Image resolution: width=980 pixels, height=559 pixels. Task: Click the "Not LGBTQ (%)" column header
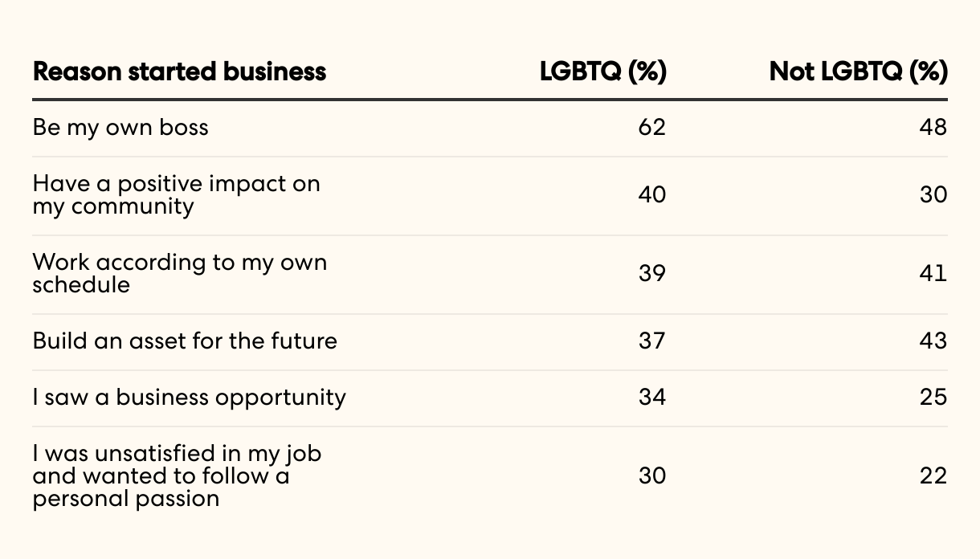[858, 72]
